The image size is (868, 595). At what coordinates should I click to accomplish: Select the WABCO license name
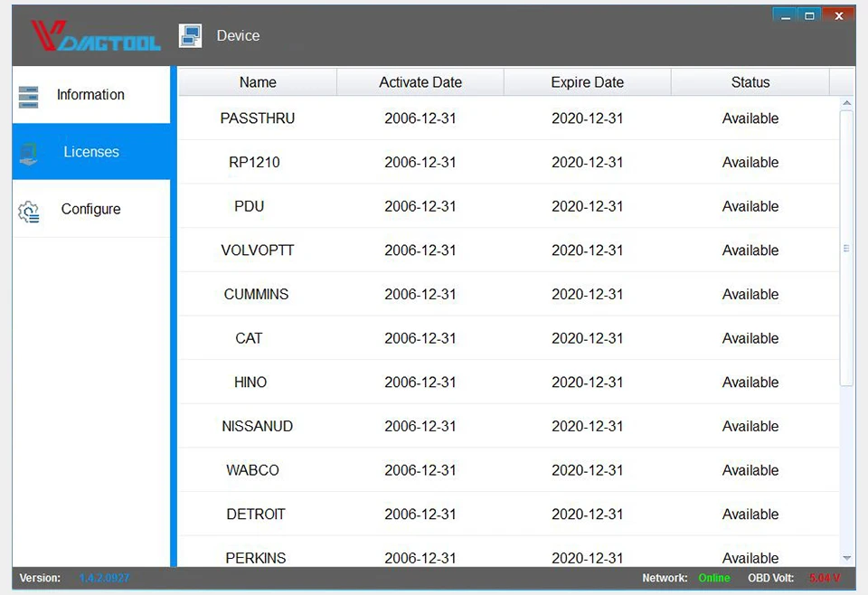click(252, 470)
